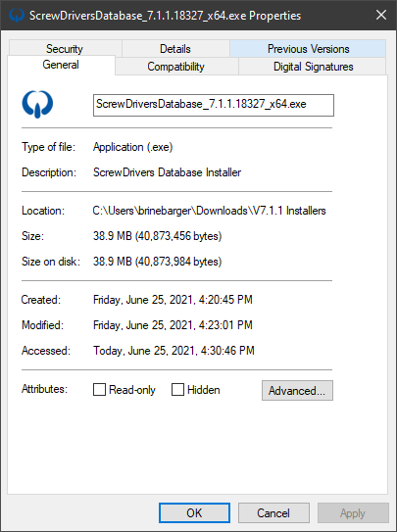Open the Details tab
This screenshot has height=532, width=397.
(175, 49)
